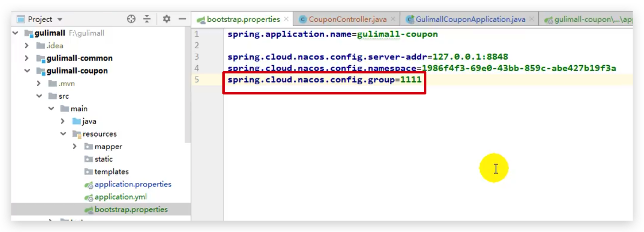Hide the Project panel with minus icon

[182, 19]
